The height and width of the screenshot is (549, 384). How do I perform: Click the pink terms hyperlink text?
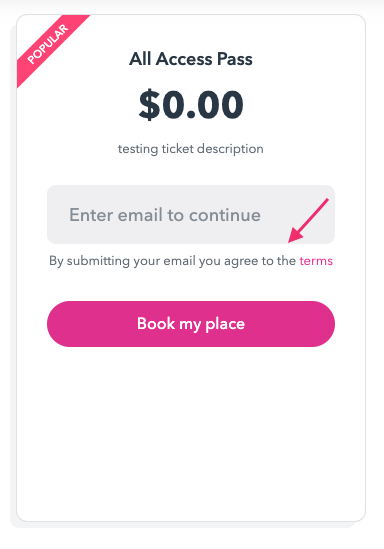coord(316,261)
